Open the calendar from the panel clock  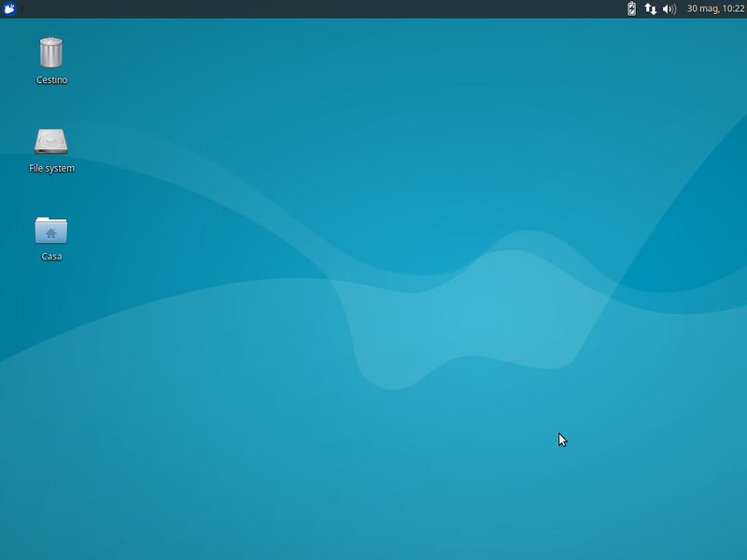click(715, 9)
